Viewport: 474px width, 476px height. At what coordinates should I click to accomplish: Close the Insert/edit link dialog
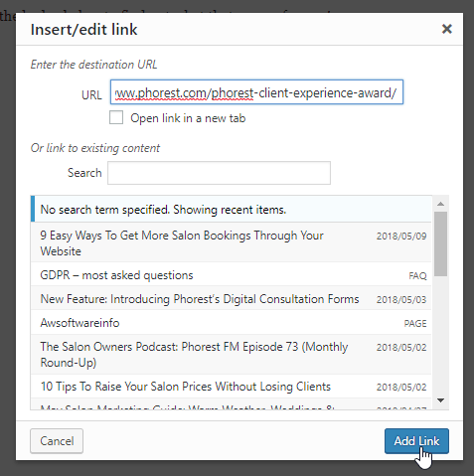447,29
